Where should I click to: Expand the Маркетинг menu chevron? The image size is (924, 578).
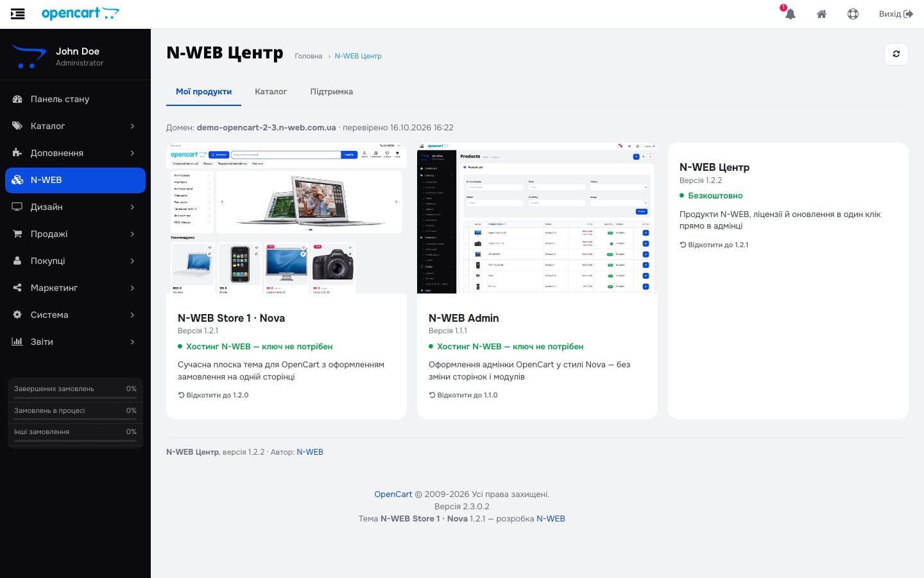point(132,288)
